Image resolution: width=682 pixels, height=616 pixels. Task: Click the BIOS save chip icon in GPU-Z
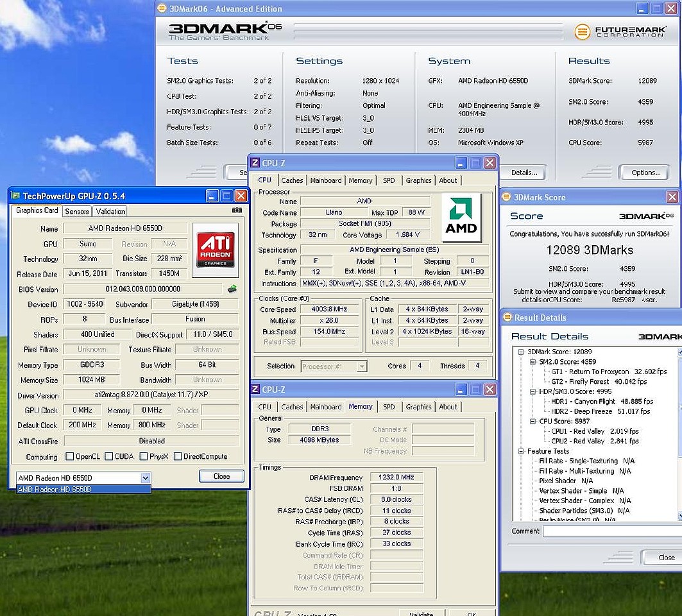232,288
